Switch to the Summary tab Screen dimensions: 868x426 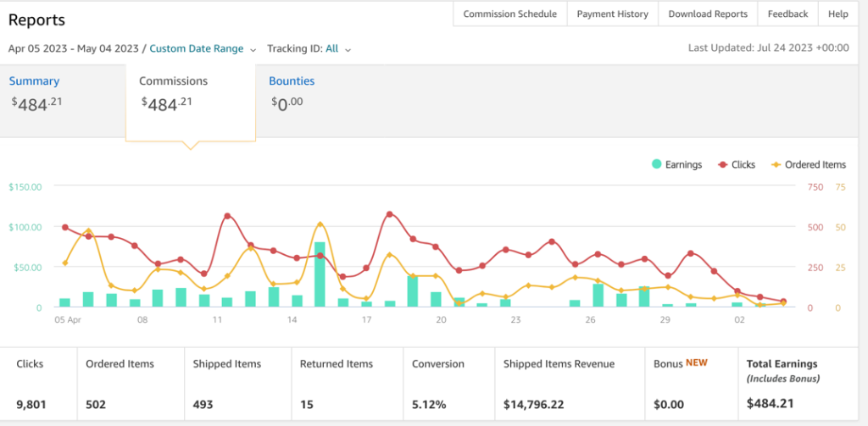click(x=35, y=81)
